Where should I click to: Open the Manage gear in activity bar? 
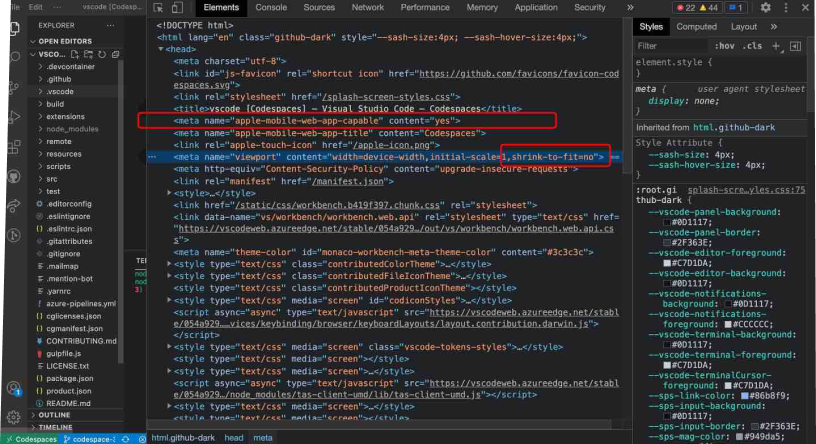[x=14, y=417]
